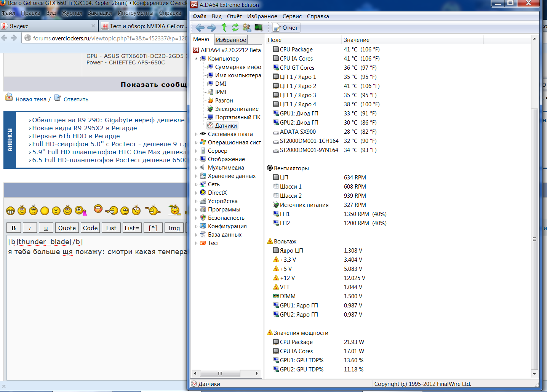Viewport: 547px width, 392px height.
Task: Refresh sensor data with the green refresh icon
Action: coord(235,27)
